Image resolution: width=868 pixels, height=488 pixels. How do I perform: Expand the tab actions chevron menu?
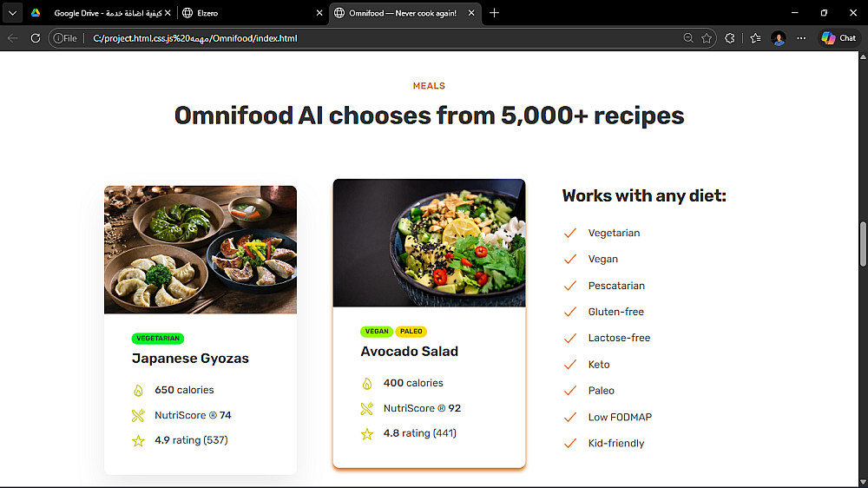[12, 13]
